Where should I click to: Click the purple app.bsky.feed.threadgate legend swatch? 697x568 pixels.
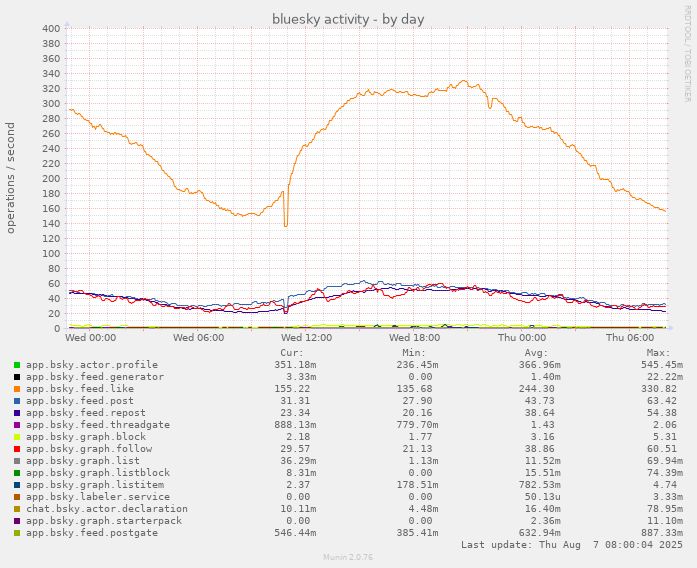tap(17, 425)
